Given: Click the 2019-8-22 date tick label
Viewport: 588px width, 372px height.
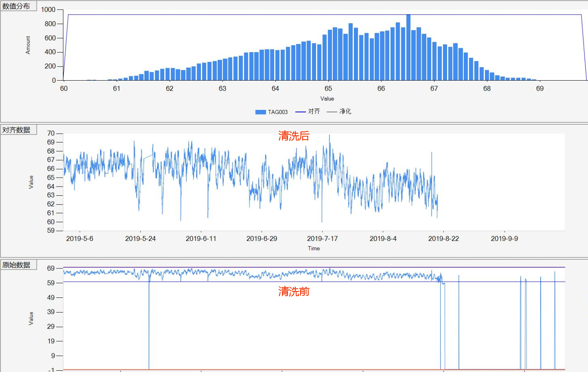Looking at the screenshot, I should [444, 238].
